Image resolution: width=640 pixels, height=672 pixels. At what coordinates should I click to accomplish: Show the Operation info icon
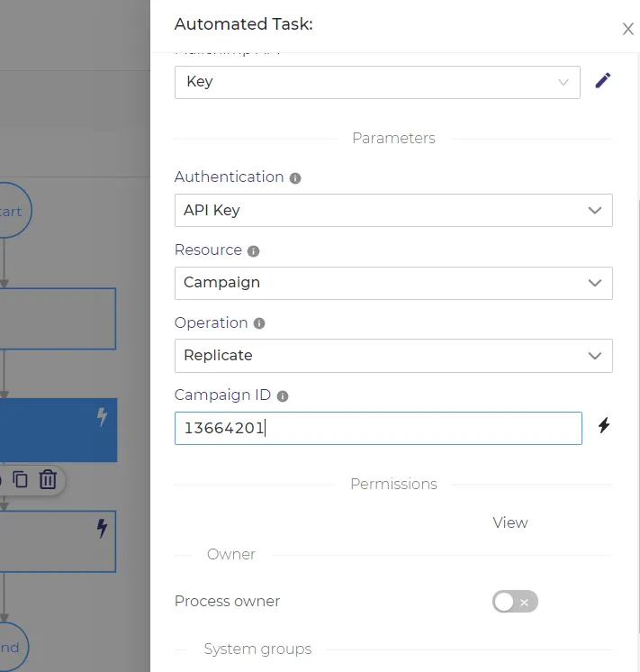[259, 323]
